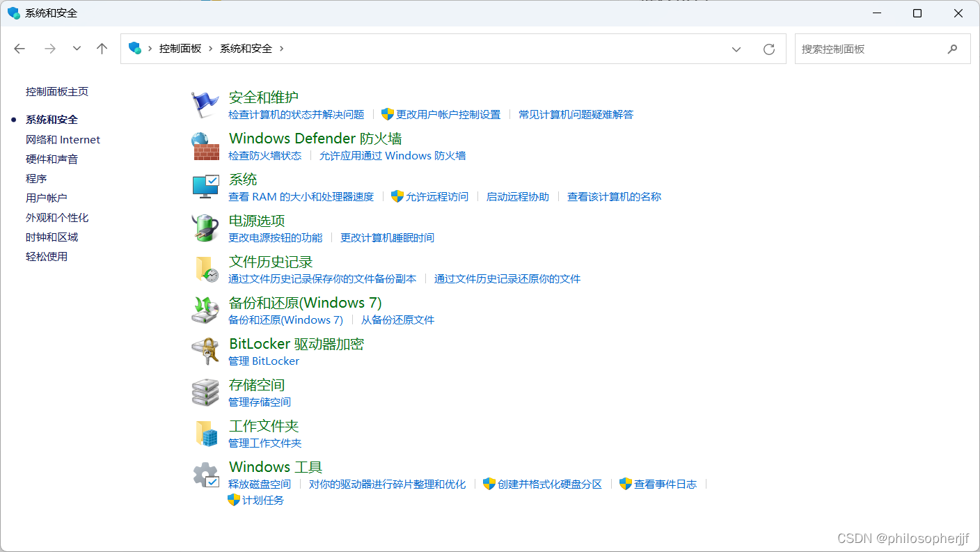Image resolution: width=980 pixels, height=552 pixels.
Task: Click the control panel icon in address bar
Action: coord(135,48)
